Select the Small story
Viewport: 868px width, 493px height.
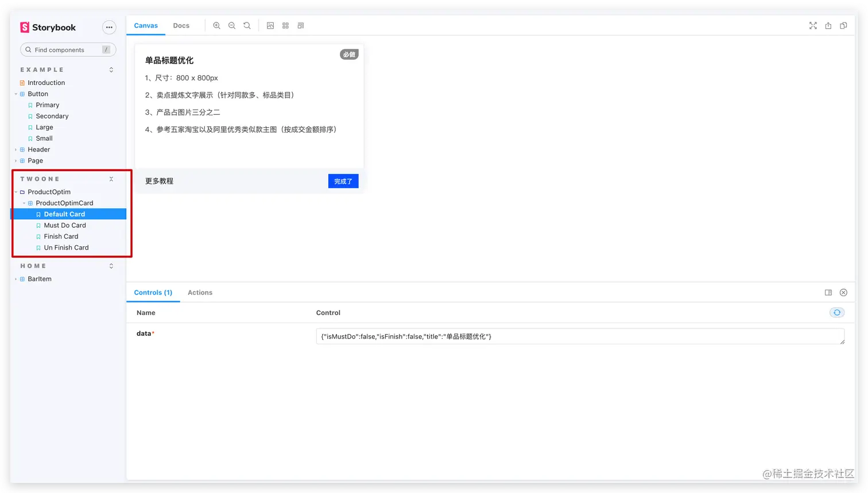pyautogui.click(x=44, y=138)
